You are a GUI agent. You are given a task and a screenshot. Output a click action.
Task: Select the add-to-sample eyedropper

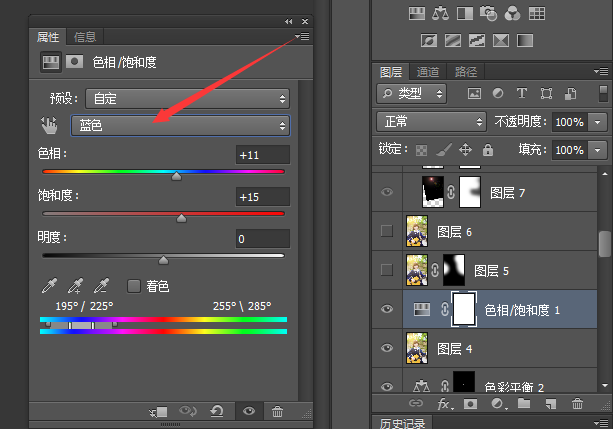point(75,286)
